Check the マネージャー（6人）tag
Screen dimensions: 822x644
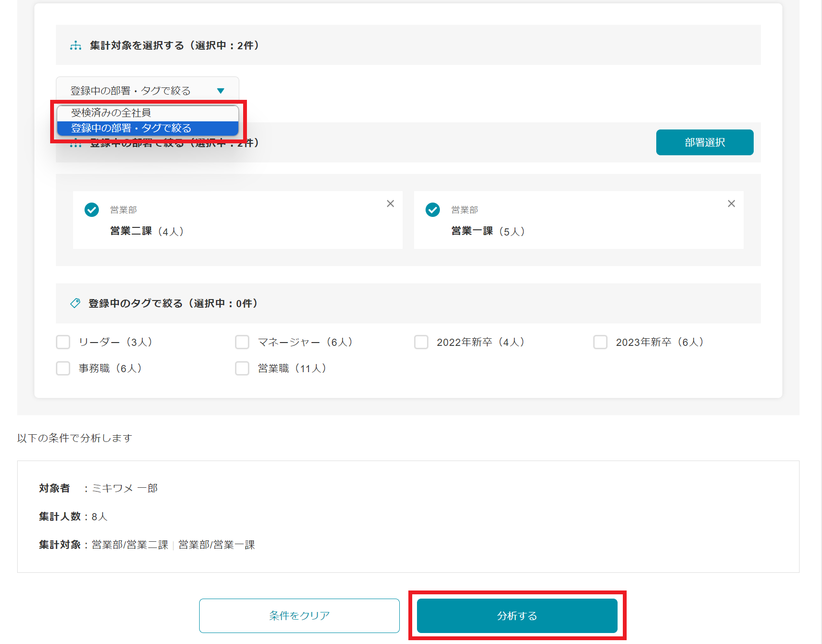pyautogui.click(x=242, y=342)
